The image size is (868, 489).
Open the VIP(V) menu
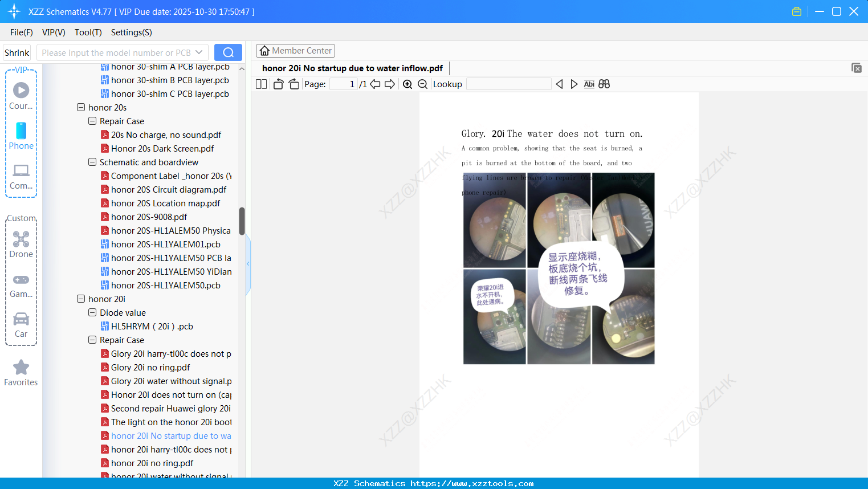tap(54, 32)
